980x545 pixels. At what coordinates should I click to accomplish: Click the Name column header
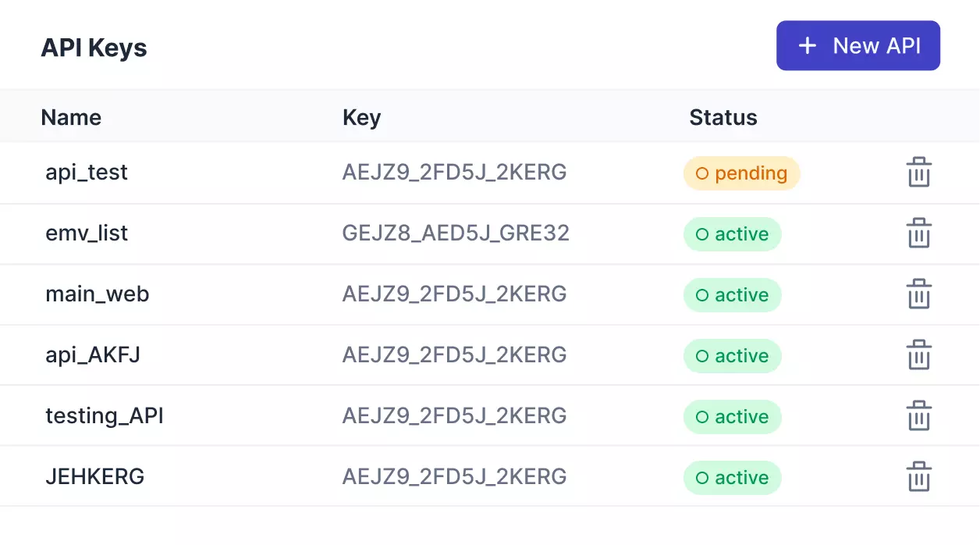click(71, 118)
